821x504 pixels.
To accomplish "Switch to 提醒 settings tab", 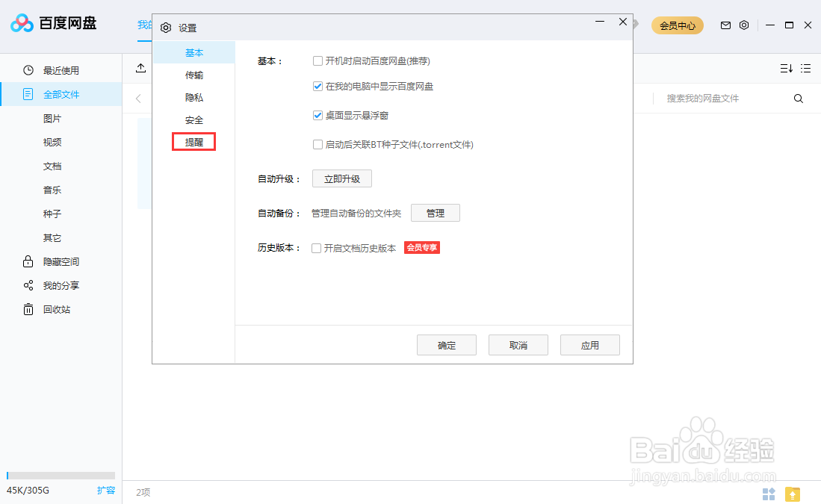I will point(194,143).
